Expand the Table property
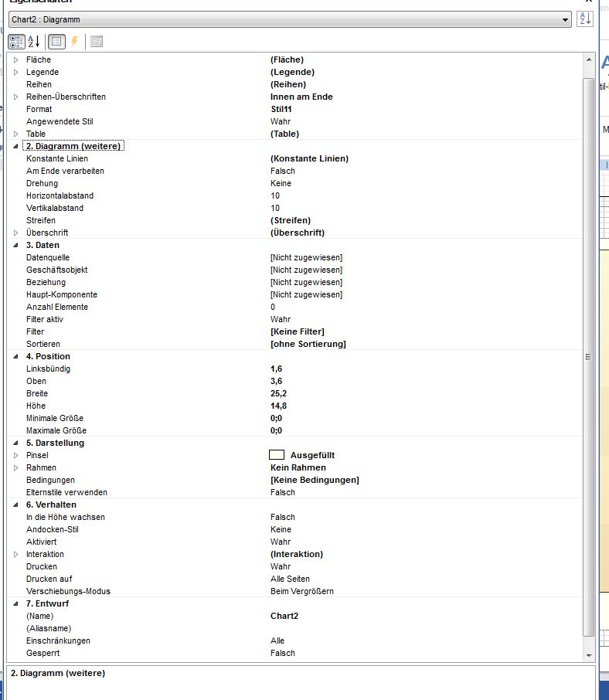Screen dimensions: 609x700 pyautogui.click(x=15, y=134)
